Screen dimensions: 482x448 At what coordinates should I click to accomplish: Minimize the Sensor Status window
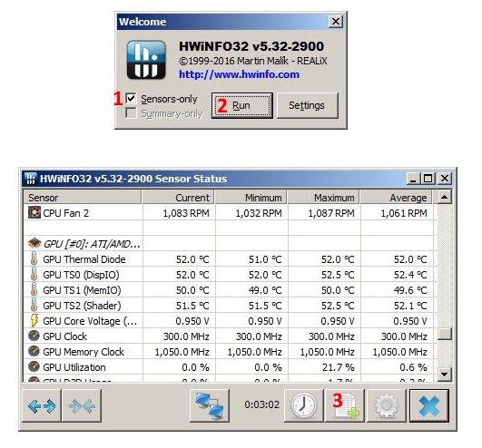pos(413,179)
